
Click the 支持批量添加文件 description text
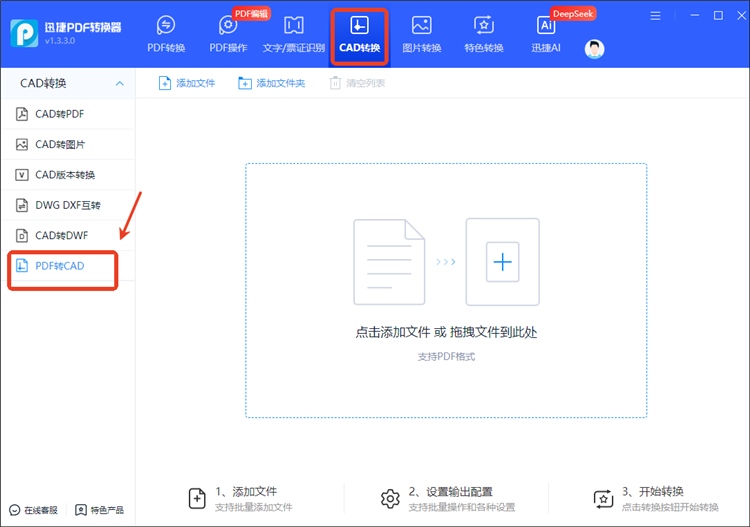click(254, 507)
